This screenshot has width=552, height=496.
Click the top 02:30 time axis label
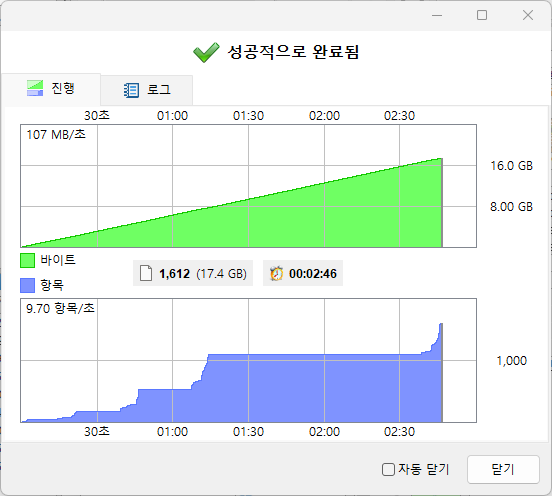(x=400, y=116)
